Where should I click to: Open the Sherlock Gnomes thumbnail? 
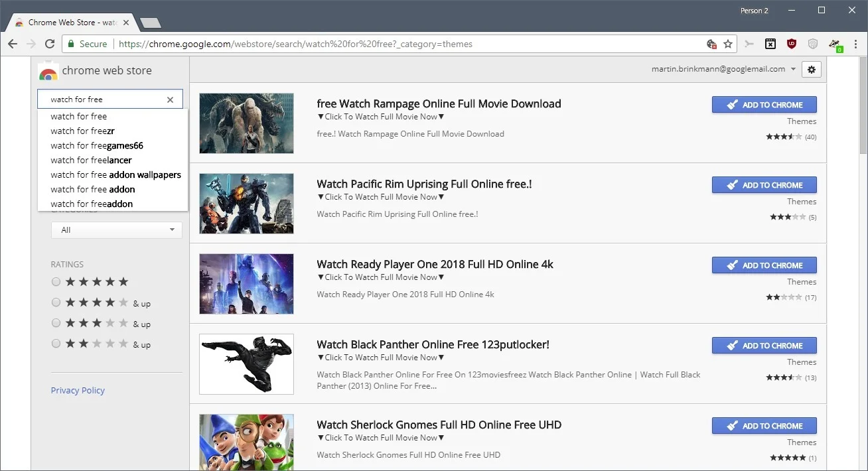coord(246,442)
